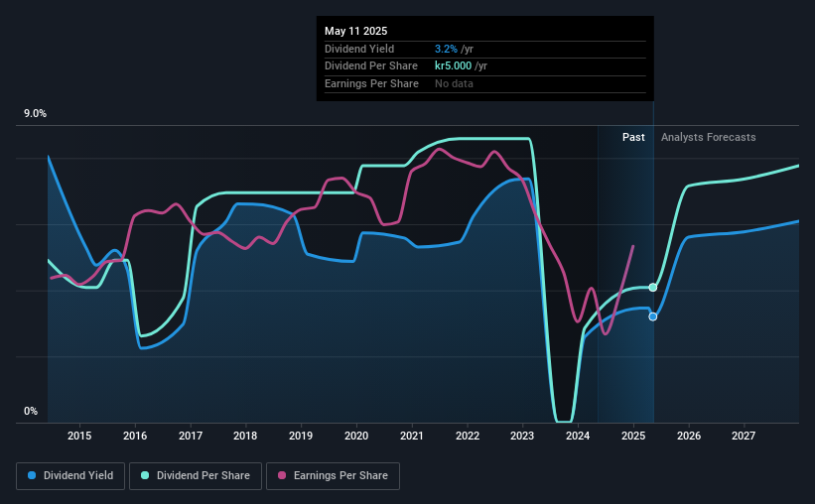Viewport: 815px width, 504px height.
Task: Click the 2022 x-axis label
Action: (x=468, y=436)
